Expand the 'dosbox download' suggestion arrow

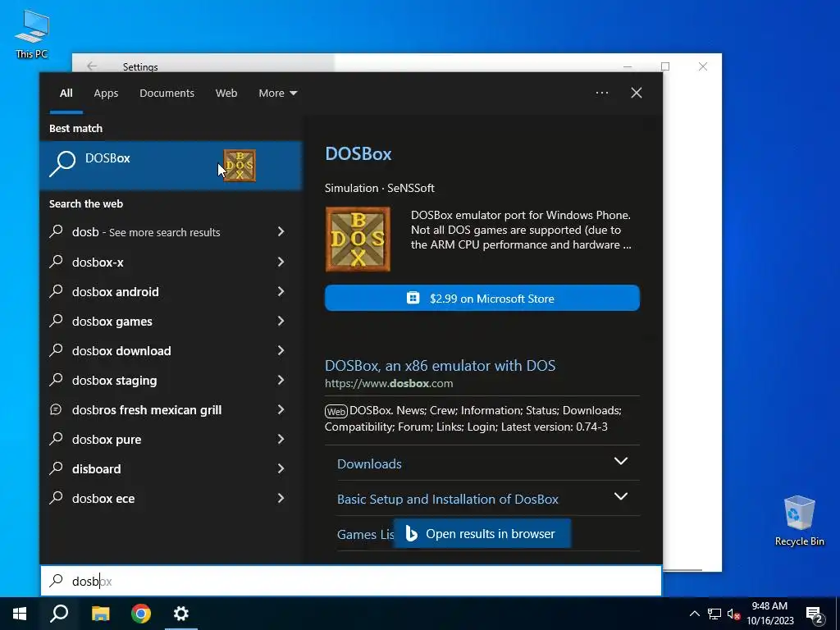coord(281,349)
